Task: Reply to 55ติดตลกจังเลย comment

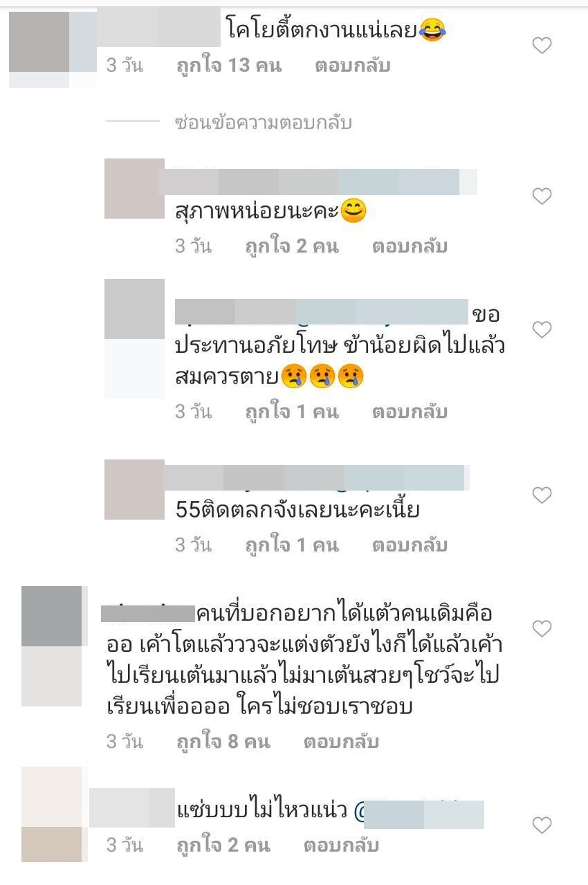Action: 410,545
